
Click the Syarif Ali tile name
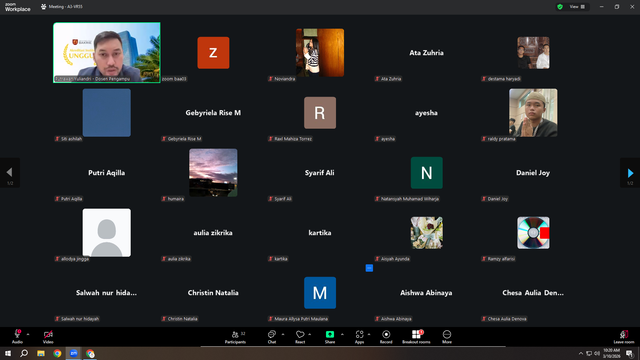click(320, 173)
